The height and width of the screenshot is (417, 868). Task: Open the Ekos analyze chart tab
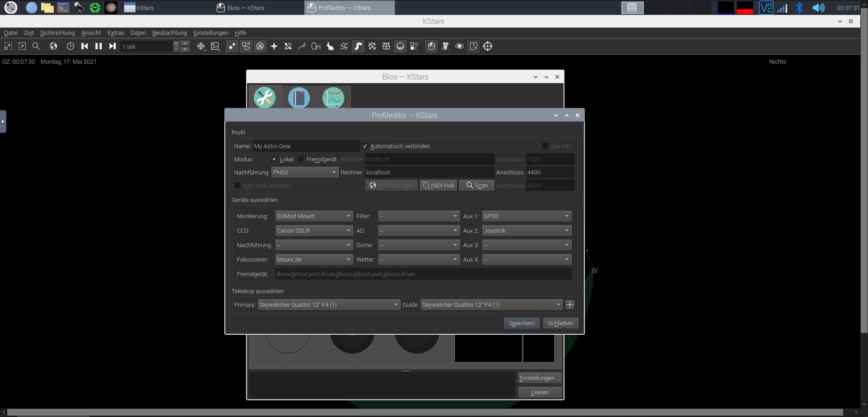pyautogui.click(x=333, y=97)
